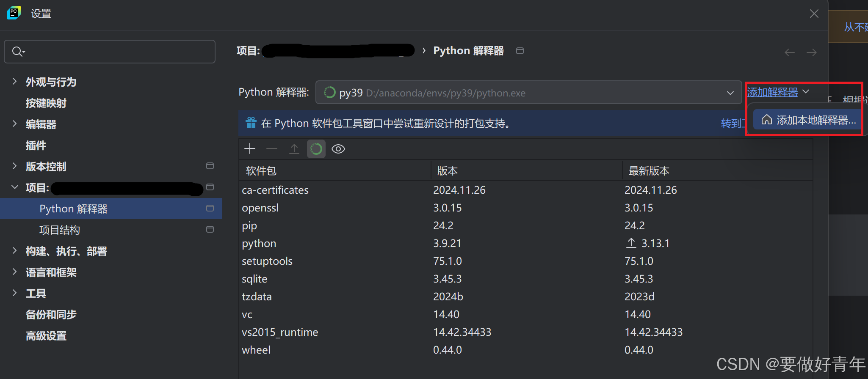Click the tzdata version 2024b cell
This screenshot has width=868, height=379.
click(448, 297)
